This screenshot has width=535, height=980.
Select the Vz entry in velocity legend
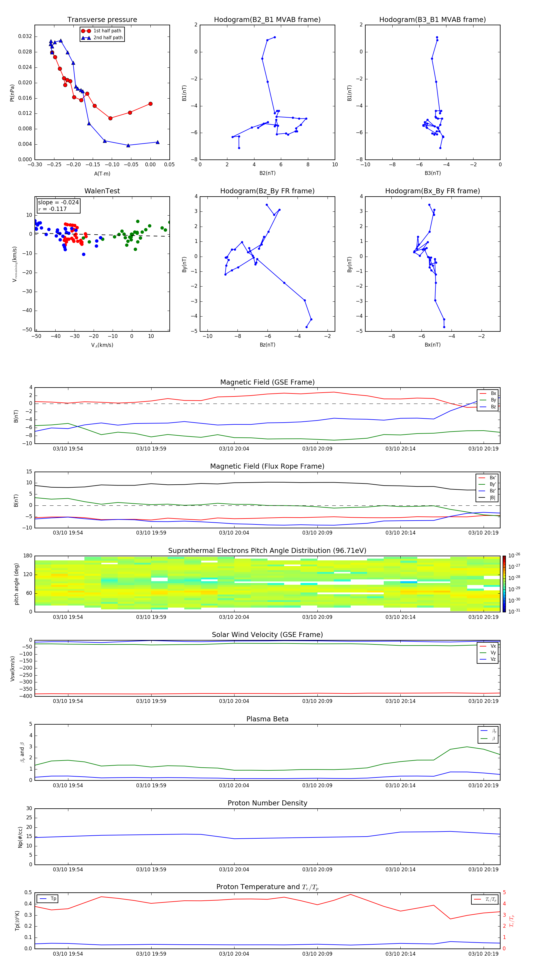tap(488, 659)
